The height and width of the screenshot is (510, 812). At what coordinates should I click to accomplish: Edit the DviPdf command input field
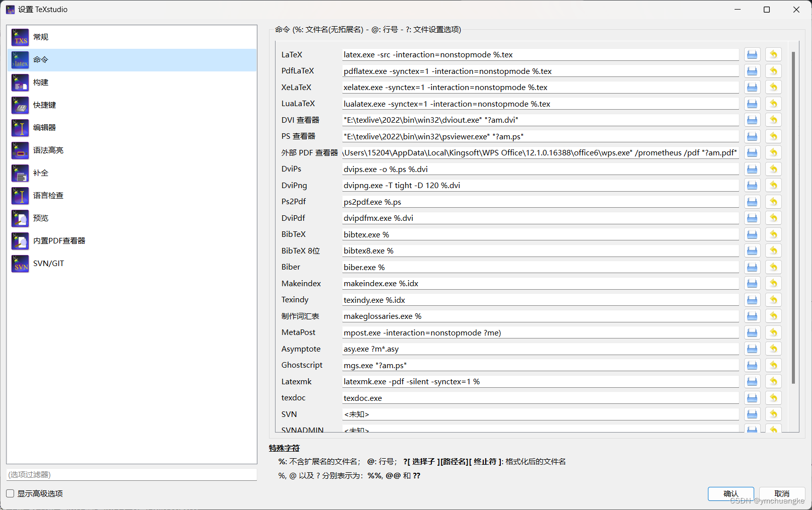[540, 218]
